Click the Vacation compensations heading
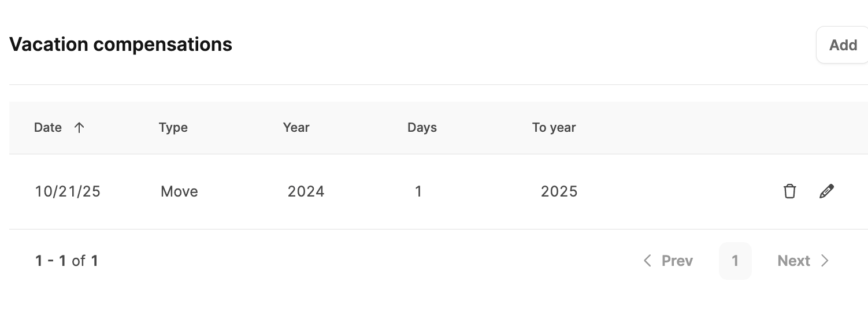Viewport: 868px width, 311px height. point(121,45)
